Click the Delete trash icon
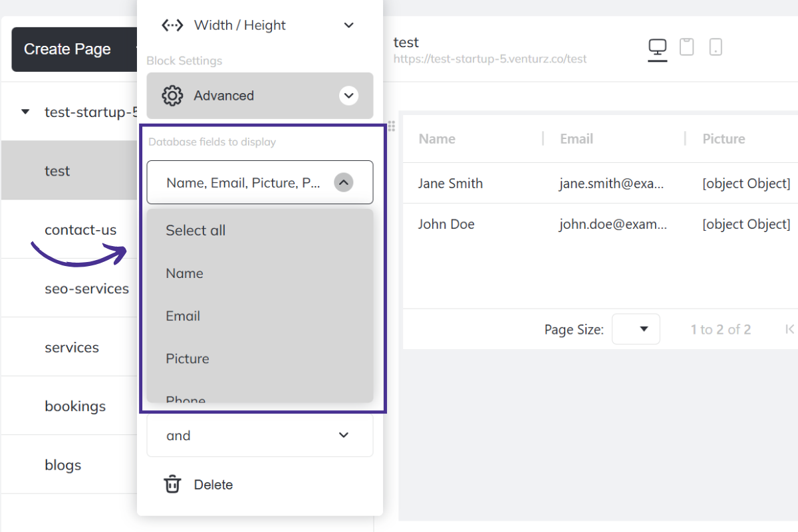Image resolution: width=798 pixels, height=532 pixels. click(172, 484)
